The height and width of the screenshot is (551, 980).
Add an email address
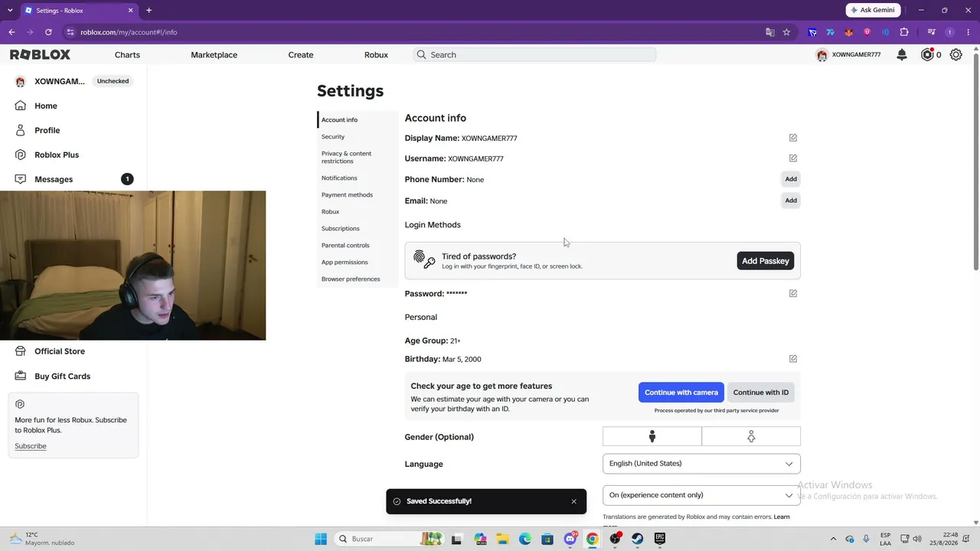[791, 201]
